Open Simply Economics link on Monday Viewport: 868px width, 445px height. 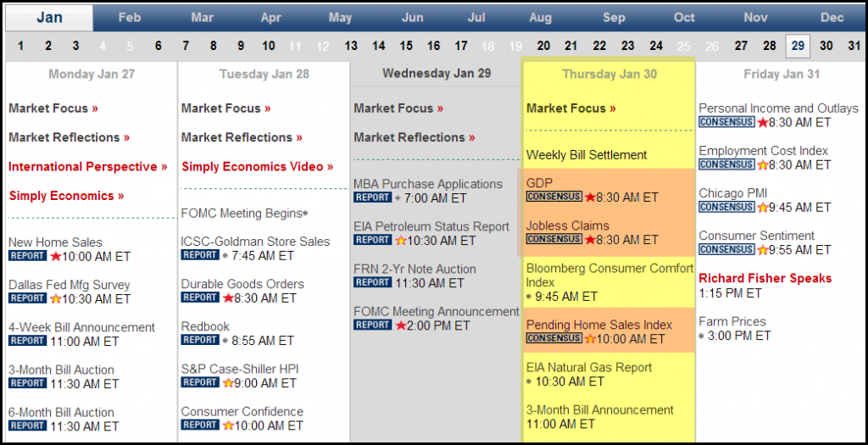[66, 196]
